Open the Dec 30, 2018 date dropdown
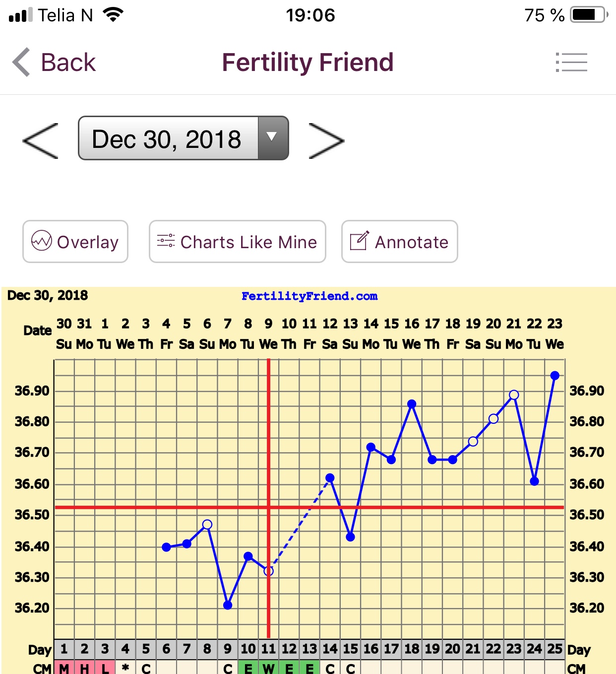Viewport: 616px width, 674px height. [x=168, y=138]
